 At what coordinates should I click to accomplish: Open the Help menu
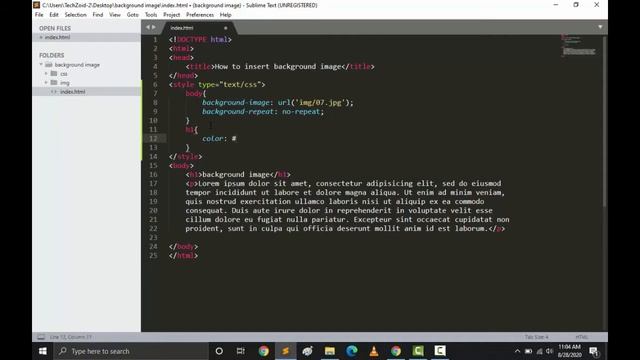225,15
